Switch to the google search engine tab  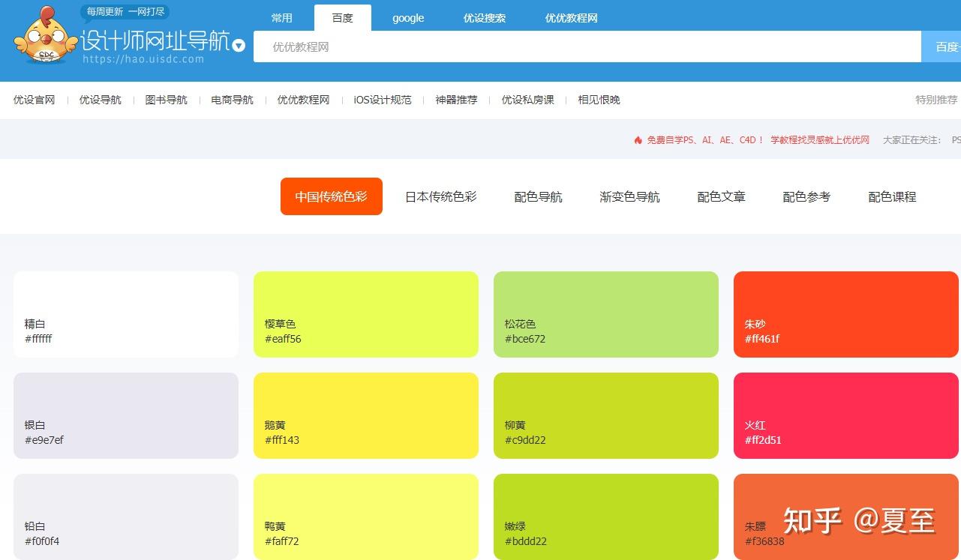point(407,18)
